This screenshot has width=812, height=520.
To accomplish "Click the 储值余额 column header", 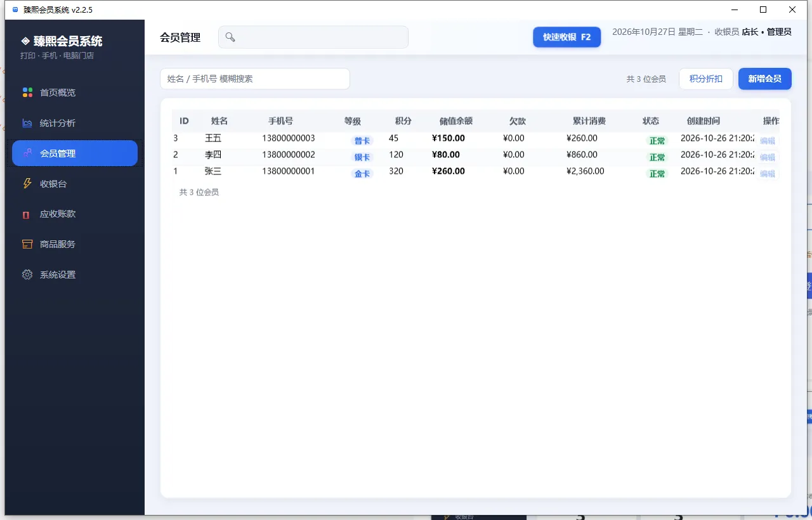I will 456,121.
